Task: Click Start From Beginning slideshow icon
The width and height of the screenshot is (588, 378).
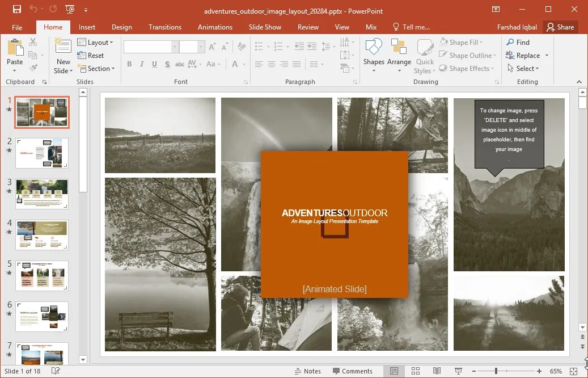Action: click(x=70, y=10)
